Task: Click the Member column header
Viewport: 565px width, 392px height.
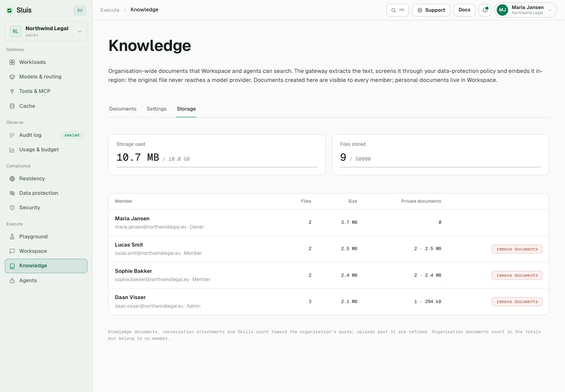Action: pos(124,201)
